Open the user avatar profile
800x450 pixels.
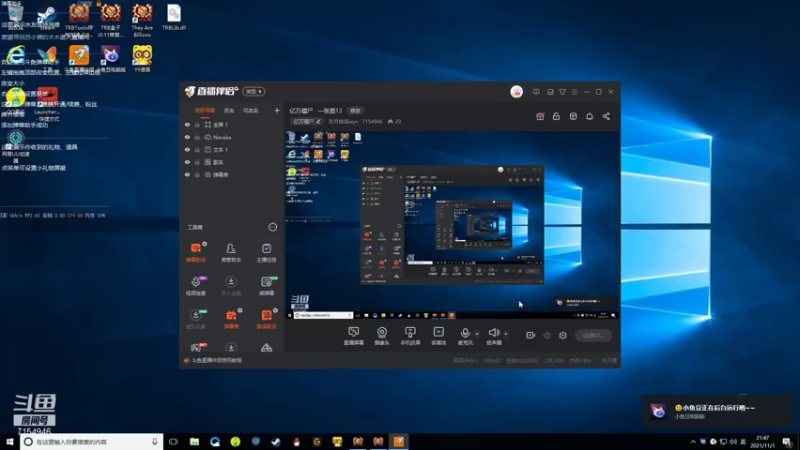click(x=516, y=92)
